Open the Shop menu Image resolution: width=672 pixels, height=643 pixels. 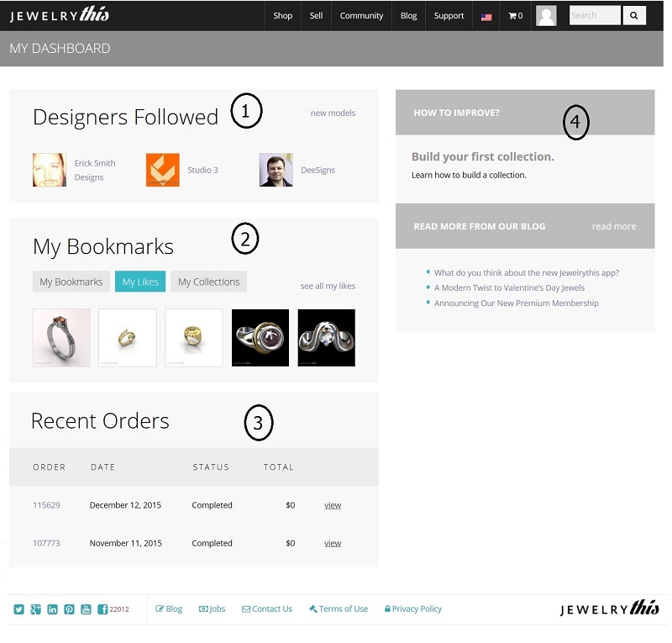tap(283, 16)
